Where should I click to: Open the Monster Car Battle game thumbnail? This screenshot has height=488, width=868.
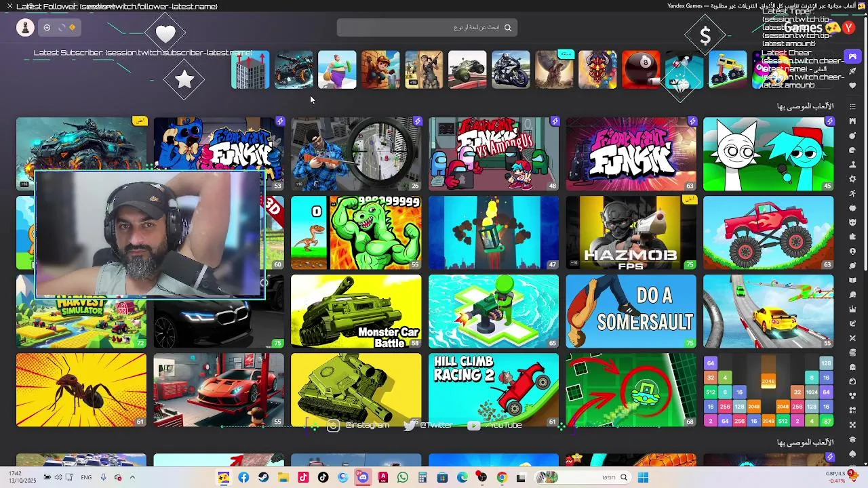click(x=356, y=311)
